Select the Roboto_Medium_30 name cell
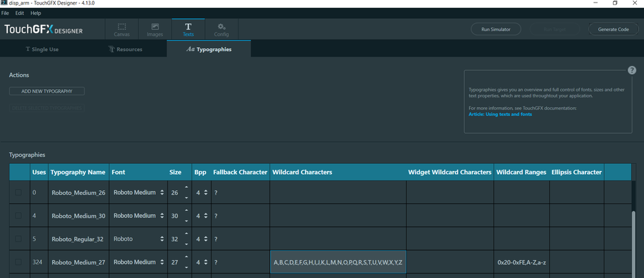This screenshot has height=278, width=644. coord(79,215)
